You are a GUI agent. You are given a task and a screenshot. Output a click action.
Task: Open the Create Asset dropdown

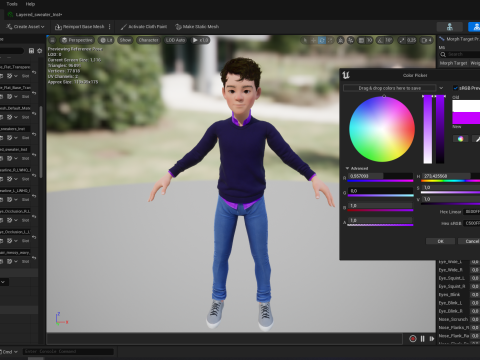point(25,27)
